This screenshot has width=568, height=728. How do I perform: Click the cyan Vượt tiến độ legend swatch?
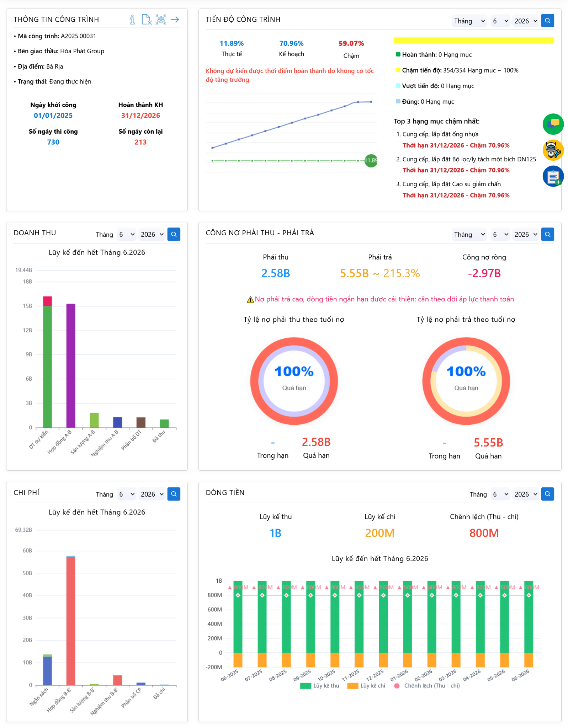pyautogui.click(x=398, y=86)
